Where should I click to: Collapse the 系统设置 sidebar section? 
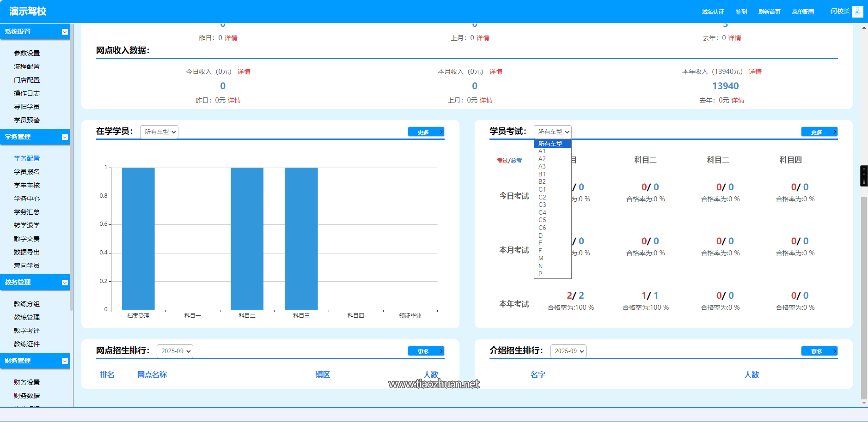[65, 32]
